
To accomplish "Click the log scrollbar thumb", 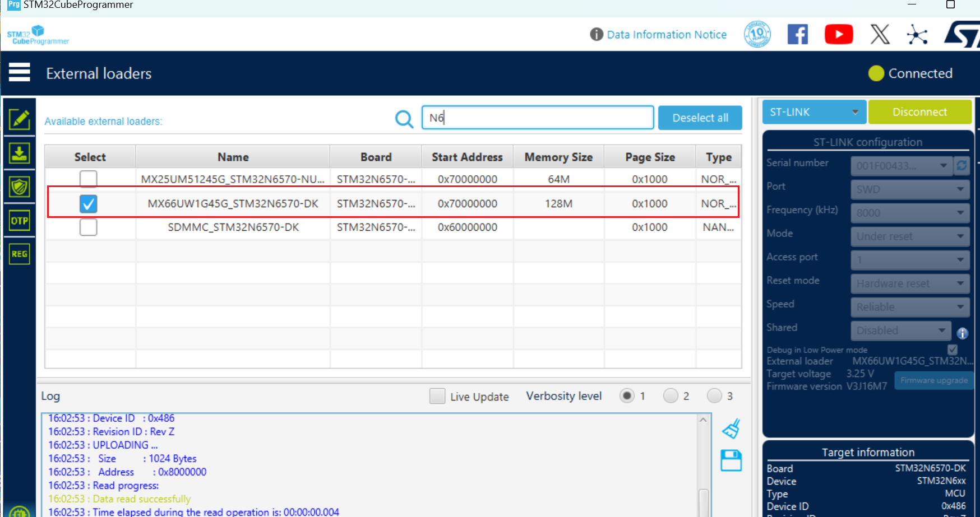I will tap(703, 503).
